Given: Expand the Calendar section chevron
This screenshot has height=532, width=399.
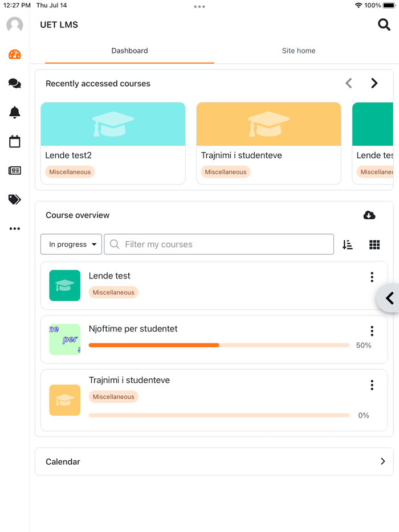Looking at the screenshot, I should click(x=382, y=461).
